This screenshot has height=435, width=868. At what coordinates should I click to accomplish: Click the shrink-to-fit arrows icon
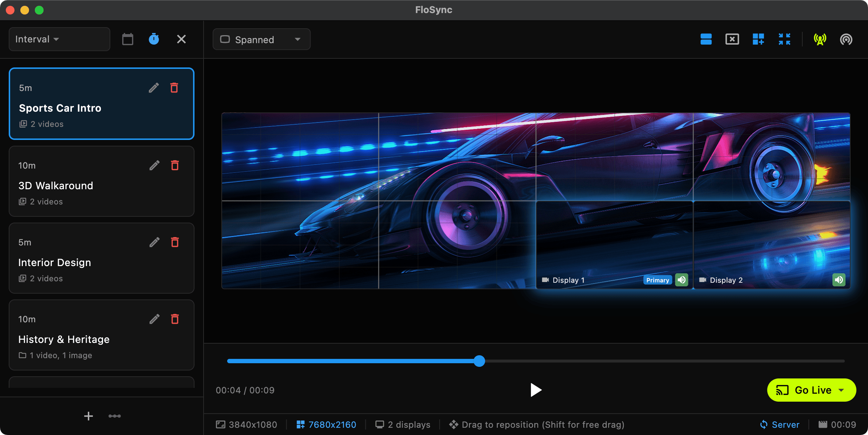point(785,39)
